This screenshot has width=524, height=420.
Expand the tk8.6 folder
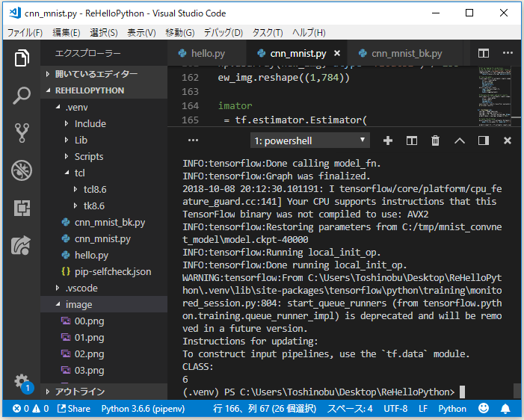coord(104,206)
